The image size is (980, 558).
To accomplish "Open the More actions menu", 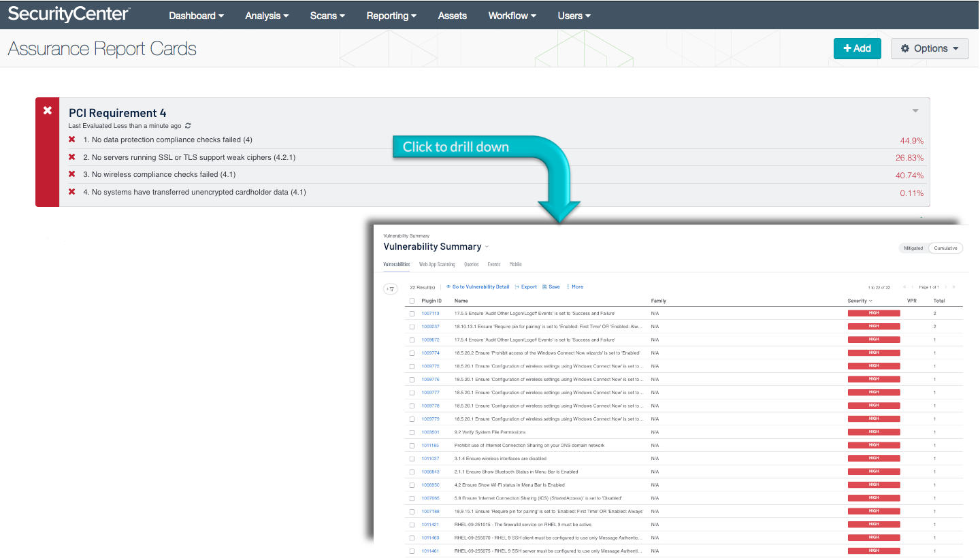I will pyautogui.click(x=575, y=287).
